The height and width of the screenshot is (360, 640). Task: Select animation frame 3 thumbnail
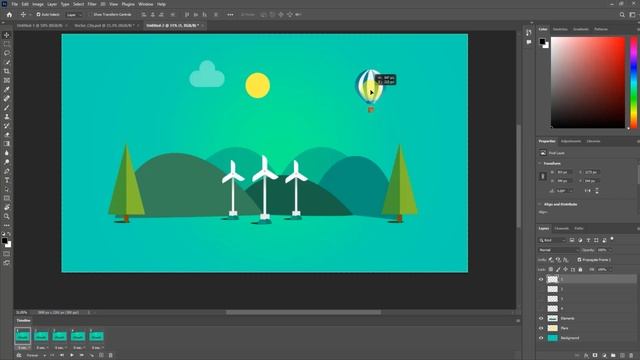point(60,336)
